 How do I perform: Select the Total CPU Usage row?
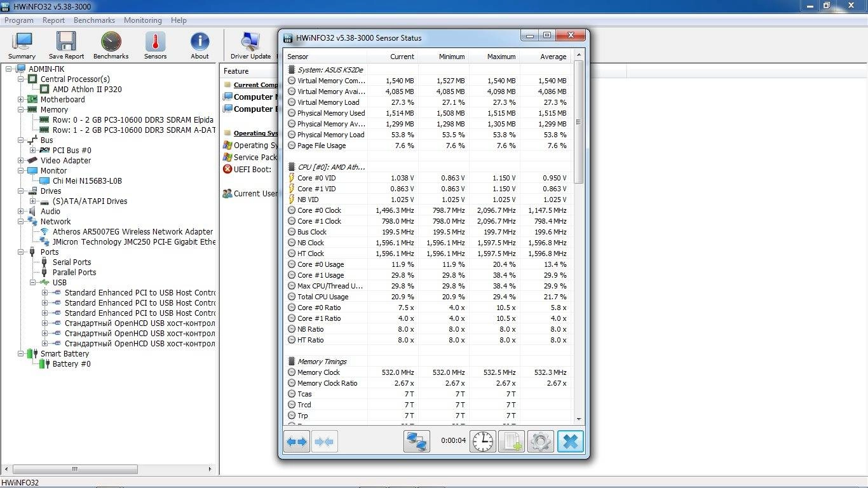[427, 297]
